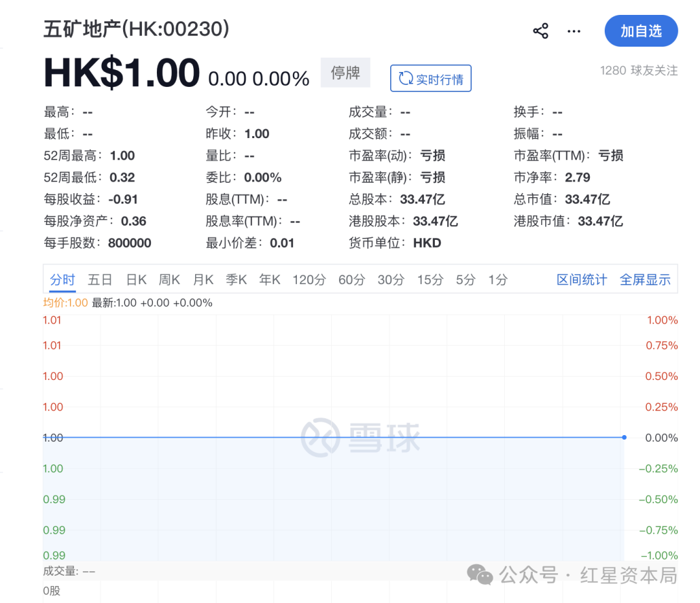Image resolution: width=700 pixels, height=603 pixels.
Task: Click the blue endpoint dot on price line
Action: tap(624, 438)
